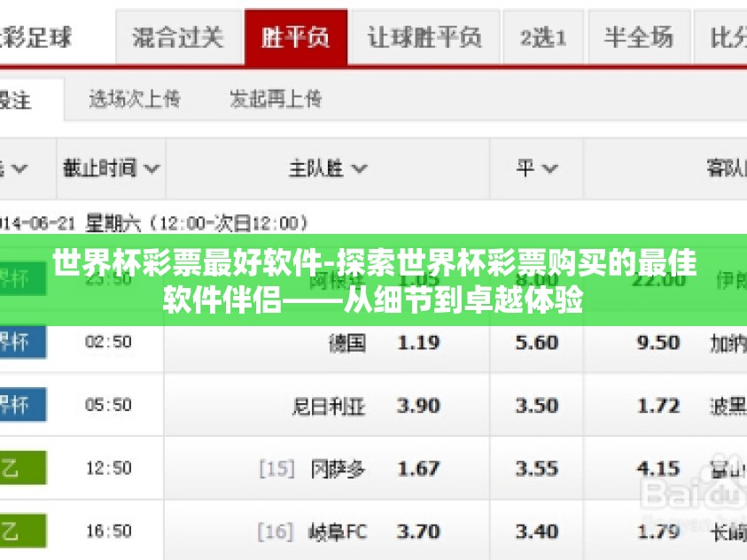Click the 16:50 deadline time

109,531
